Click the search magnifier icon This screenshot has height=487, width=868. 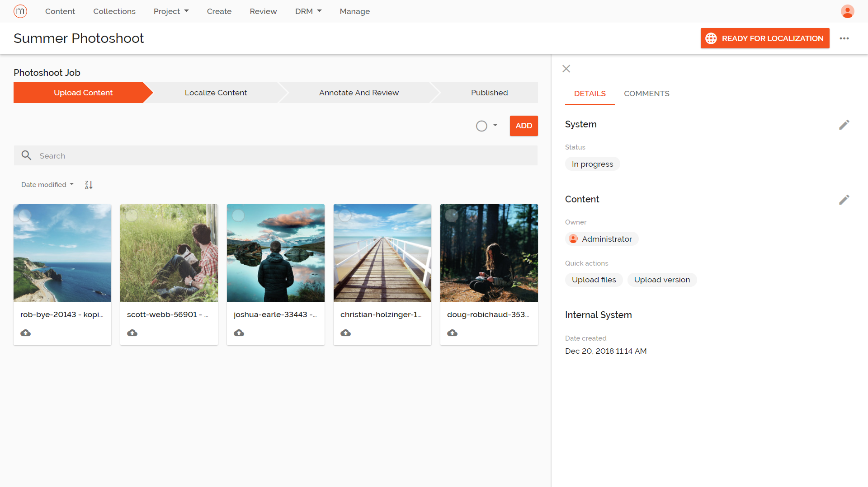[x=27, y=155]
